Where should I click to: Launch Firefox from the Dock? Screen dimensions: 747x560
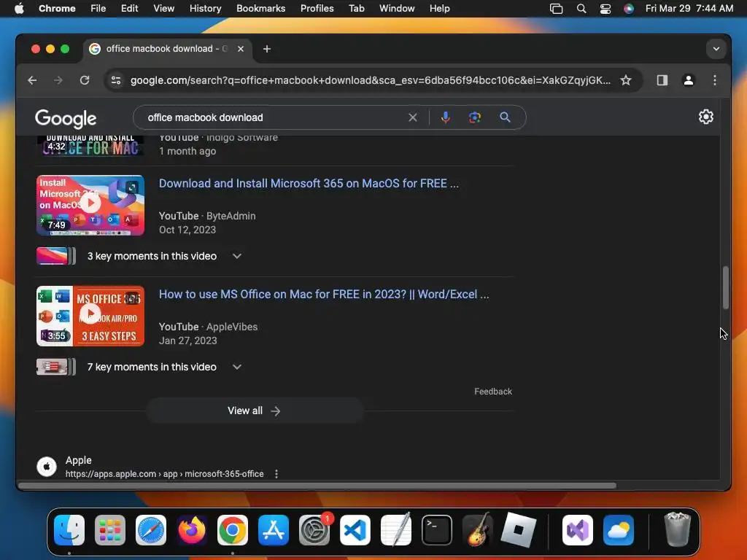pyautogui.click(x=192, y=530)
